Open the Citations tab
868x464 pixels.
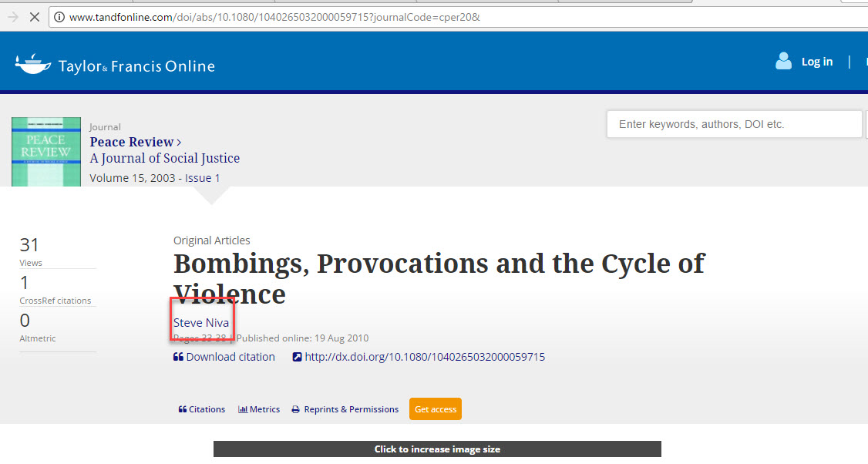tap(202, 409)
